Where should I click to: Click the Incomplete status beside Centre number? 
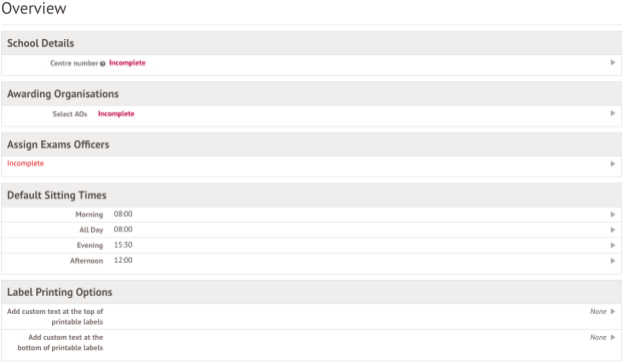pos(127,63)
